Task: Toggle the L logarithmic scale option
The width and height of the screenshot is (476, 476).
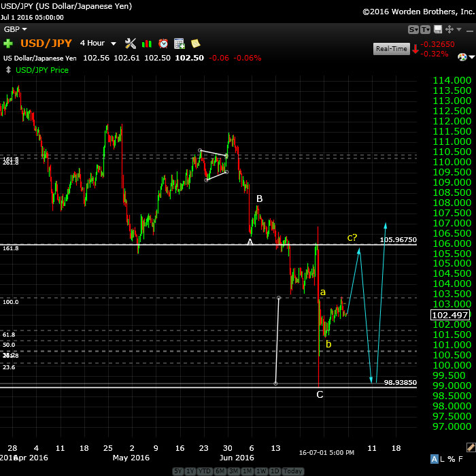Action: click(x=442, y=459)
